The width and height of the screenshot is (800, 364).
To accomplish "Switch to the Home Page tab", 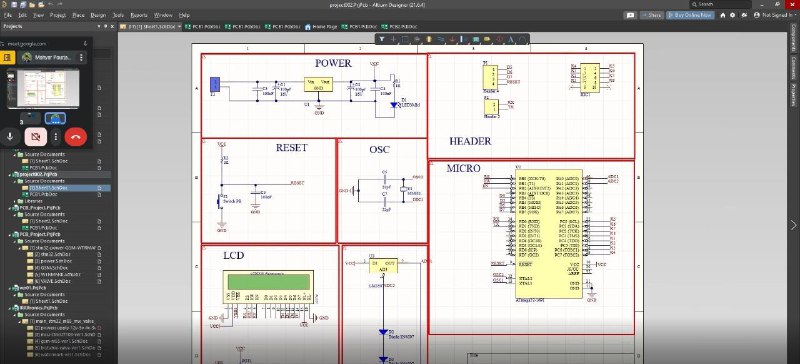I will pos(321,26).
